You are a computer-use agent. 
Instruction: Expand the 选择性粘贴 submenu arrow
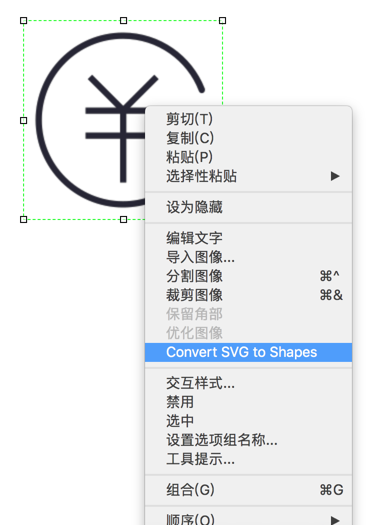tap(335, 176)
